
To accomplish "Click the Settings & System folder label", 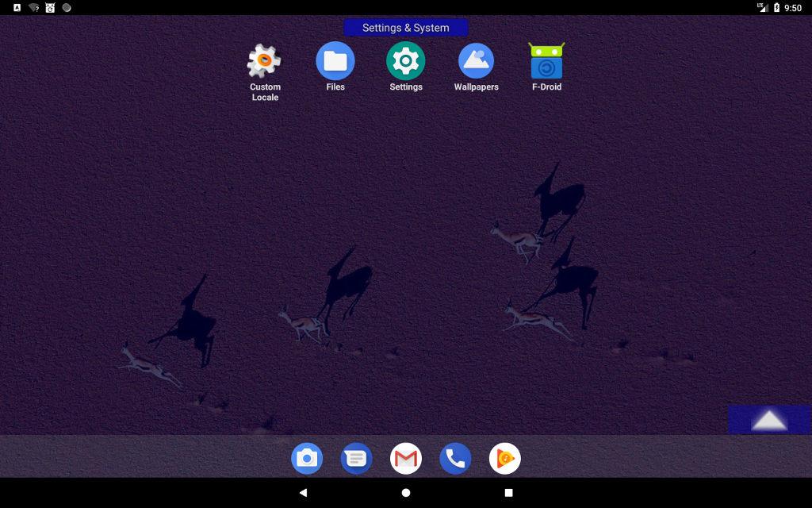I will [406, 28].
